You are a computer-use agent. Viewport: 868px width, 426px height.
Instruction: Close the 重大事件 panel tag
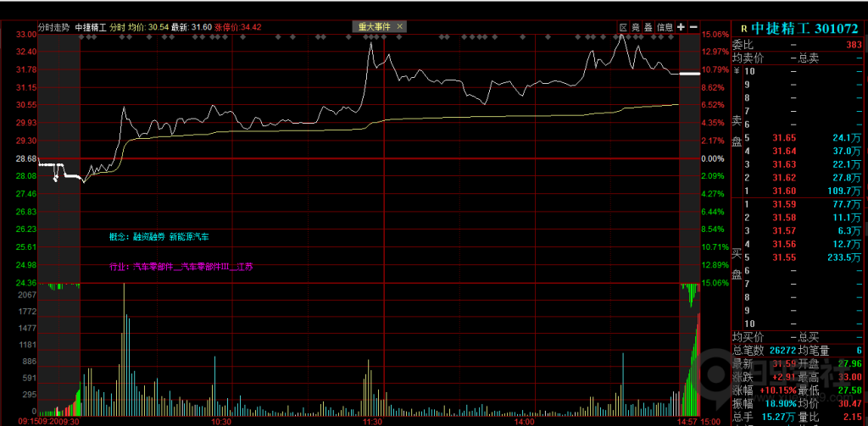pyautogui.click(x=400, y=27)
